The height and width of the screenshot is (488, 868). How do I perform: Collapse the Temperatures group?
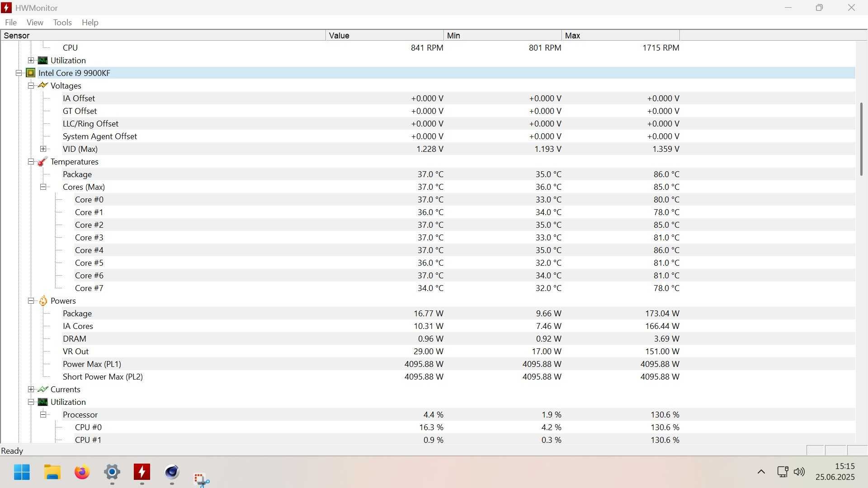[31, 161]
